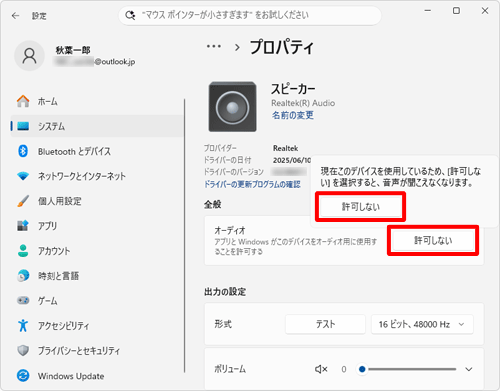Click the ホーム house icon
Viewport: 500px width, 391px height.
point(23,101)
